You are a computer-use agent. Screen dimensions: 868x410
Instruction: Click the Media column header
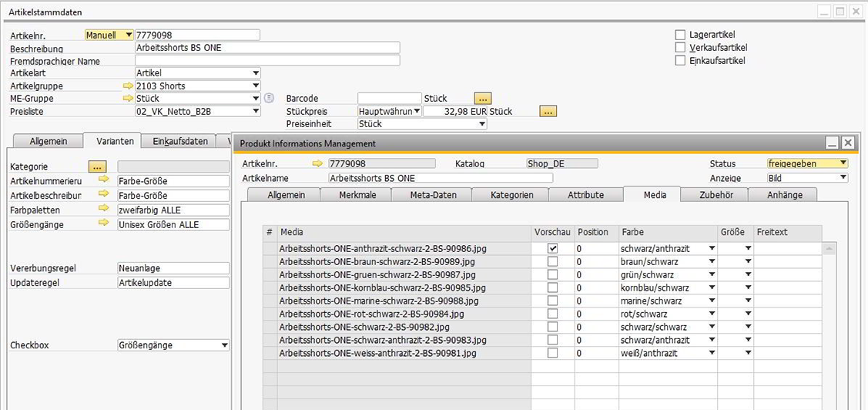tap(404, 232)
